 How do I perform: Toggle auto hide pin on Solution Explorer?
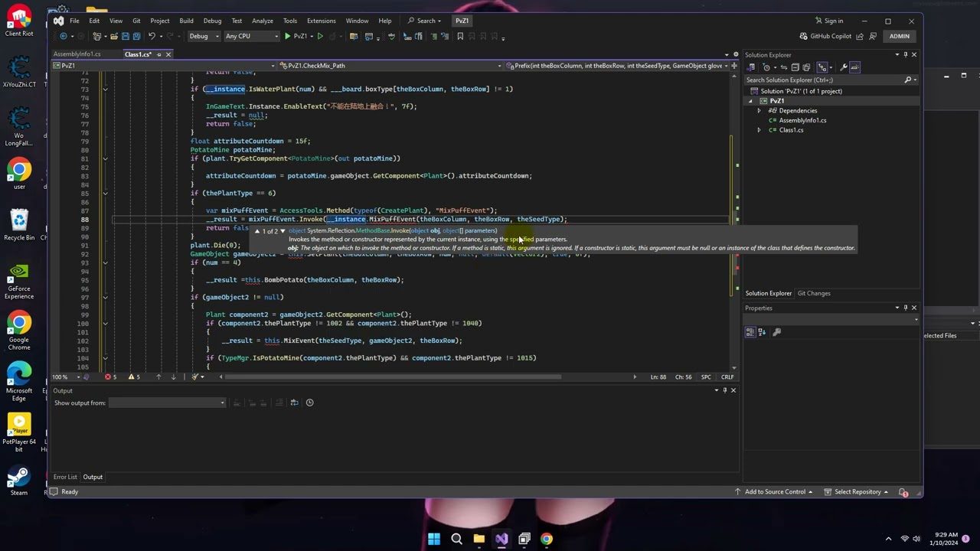click(905, 54)
